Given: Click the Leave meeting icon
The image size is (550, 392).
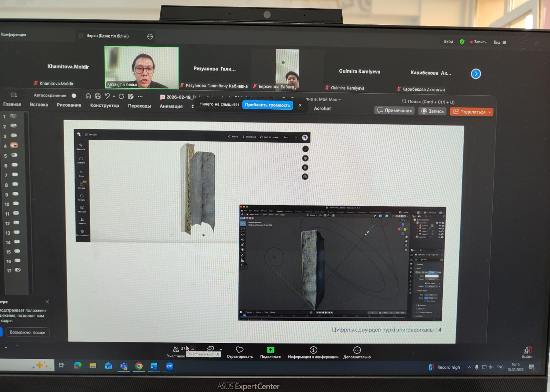Looking at the screenshot, I should (x=527, y=350).
